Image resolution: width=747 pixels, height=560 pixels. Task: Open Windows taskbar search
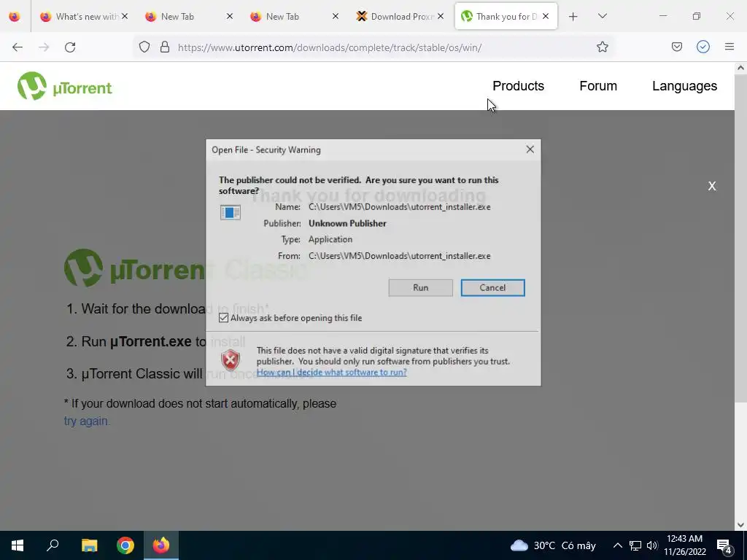[53, 545]
